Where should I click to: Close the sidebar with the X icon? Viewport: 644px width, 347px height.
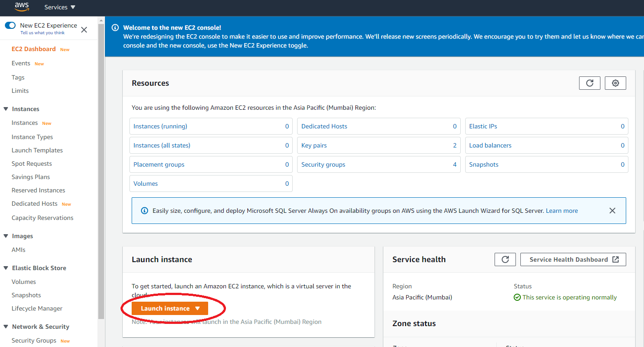[x=84, y=30]
